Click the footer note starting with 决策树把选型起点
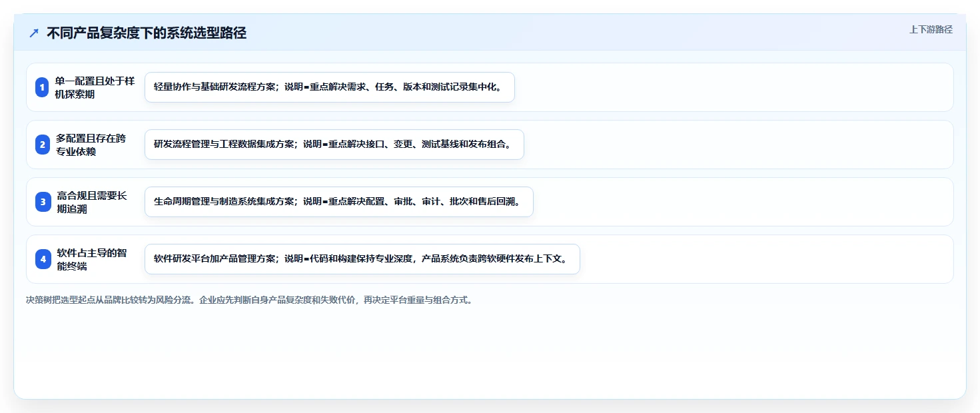Viewport: 980px width, 413px height. [250, 300]
